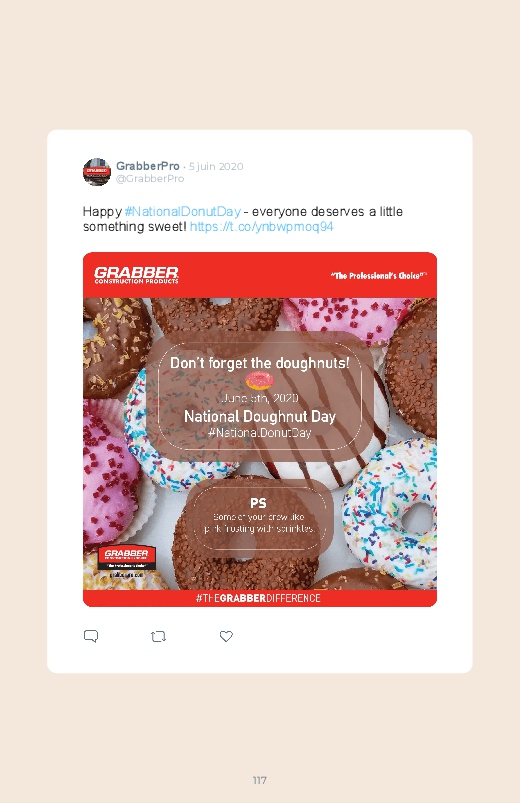Click page number 117
This screenshot has height=803, width=520.
click(x=260, y=780)
